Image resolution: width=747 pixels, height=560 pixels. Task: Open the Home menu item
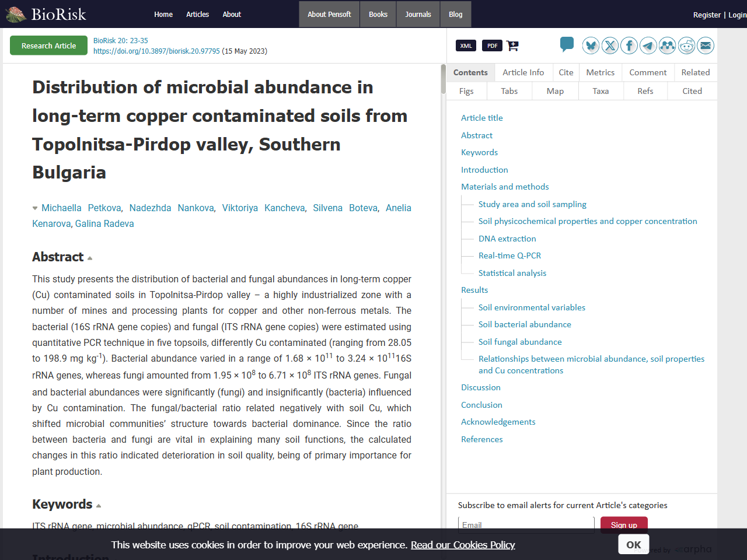pyautogui.click(x=163, y=14)
